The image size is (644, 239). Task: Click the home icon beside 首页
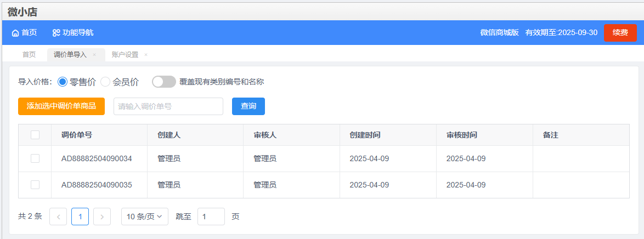pos(15,33)
